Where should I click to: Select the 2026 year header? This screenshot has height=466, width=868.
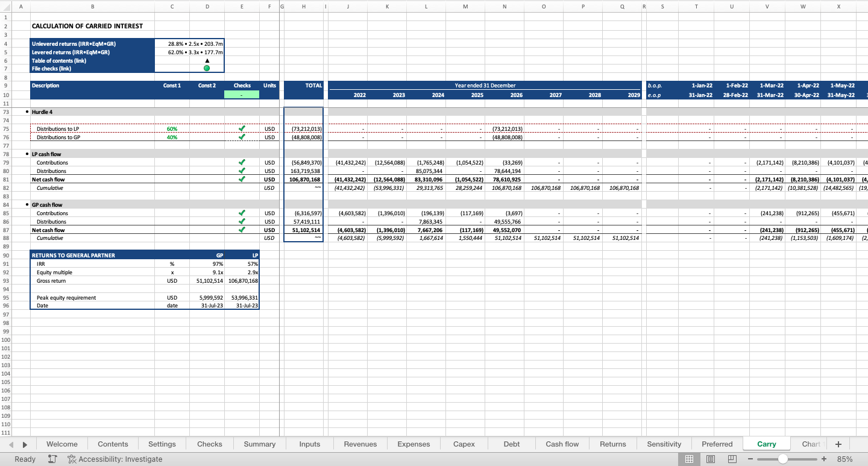pyautogui.click(x=505, y=95)
